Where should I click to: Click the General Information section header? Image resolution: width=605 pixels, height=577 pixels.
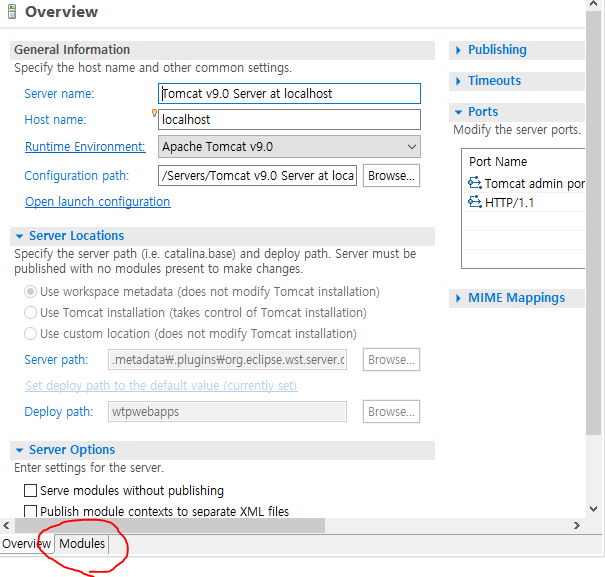[222, 50]
